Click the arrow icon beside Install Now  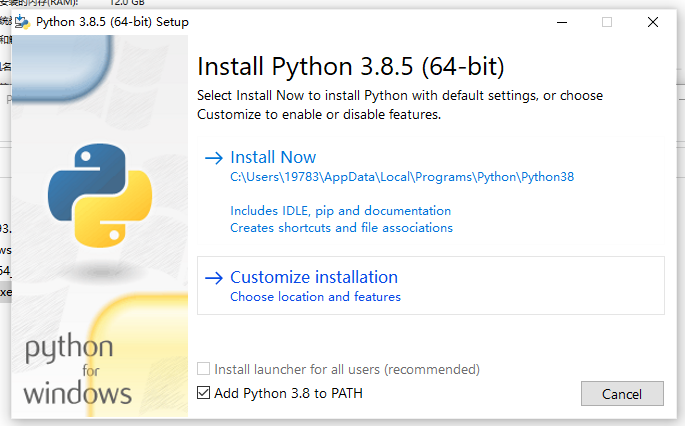click(213, 158)
